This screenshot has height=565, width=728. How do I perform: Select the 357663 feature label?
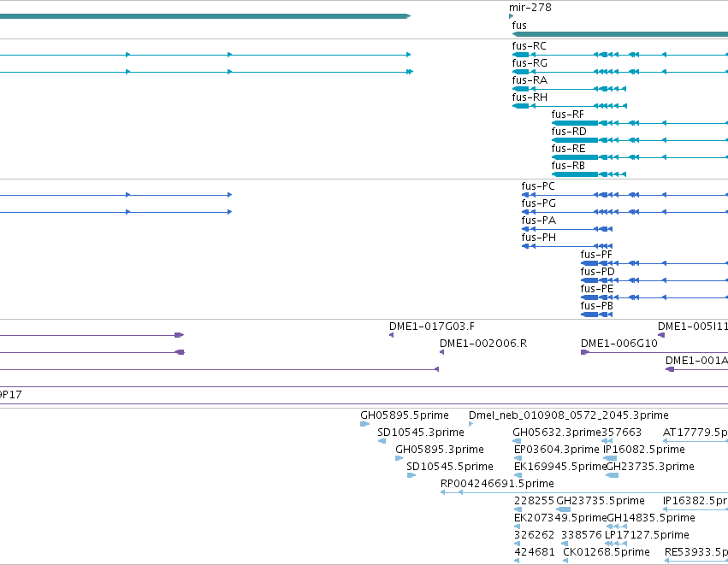coord(621,433)
